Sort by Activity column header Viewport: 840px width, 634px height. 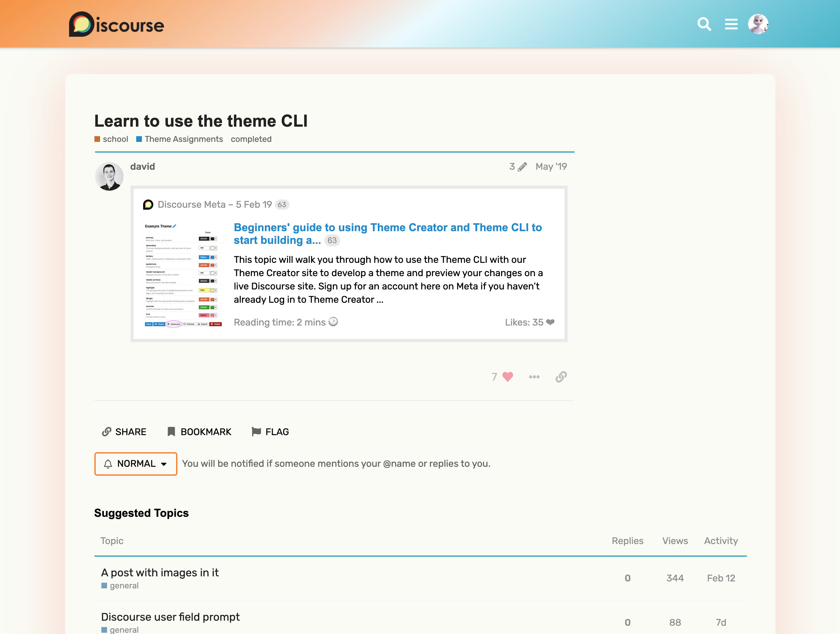click(x=720, y=541)
